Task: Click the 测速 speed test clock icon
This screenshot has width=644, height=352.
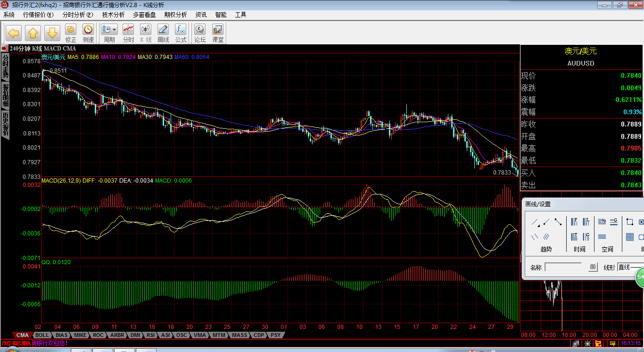Action: [x=88, y=33]
